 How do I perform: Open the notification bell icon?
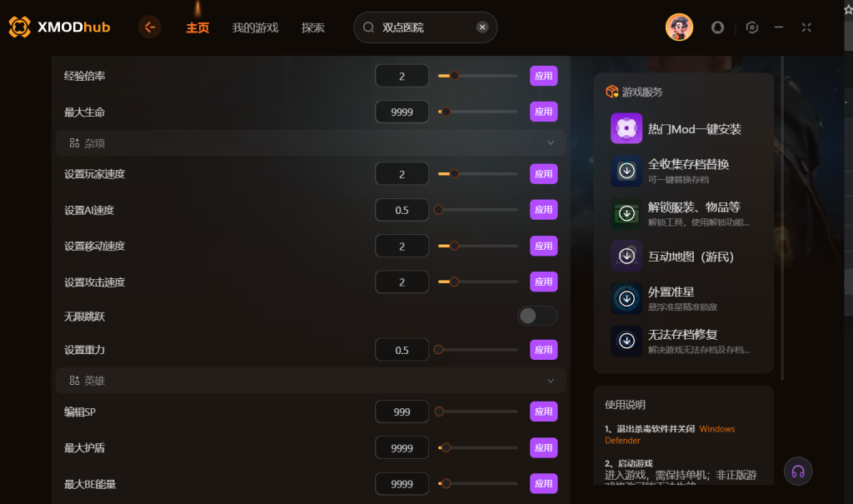point(717,27)
